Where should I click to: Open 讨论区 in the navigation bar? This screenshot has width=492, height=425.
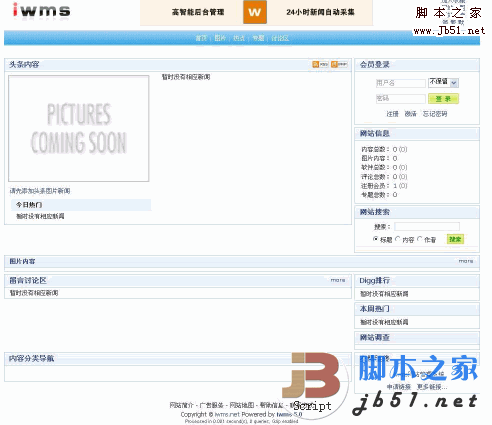280,38
